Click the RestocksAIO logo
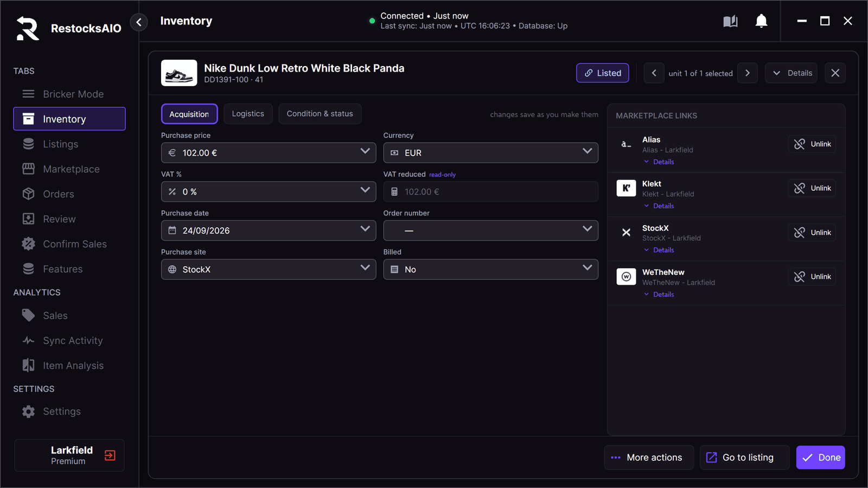The height and width of the screenshot is (488, 868). pos(28,28)
